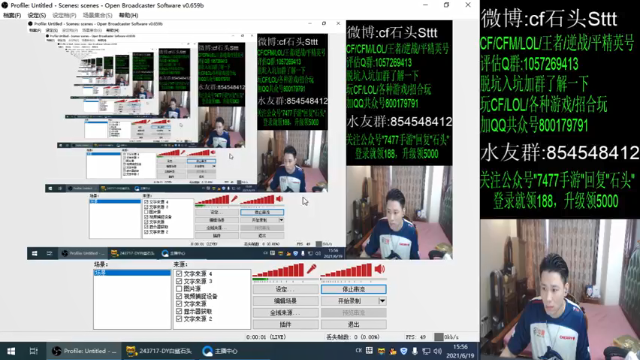Click the 插件 plugins button
640x360 pixels.
285,324
